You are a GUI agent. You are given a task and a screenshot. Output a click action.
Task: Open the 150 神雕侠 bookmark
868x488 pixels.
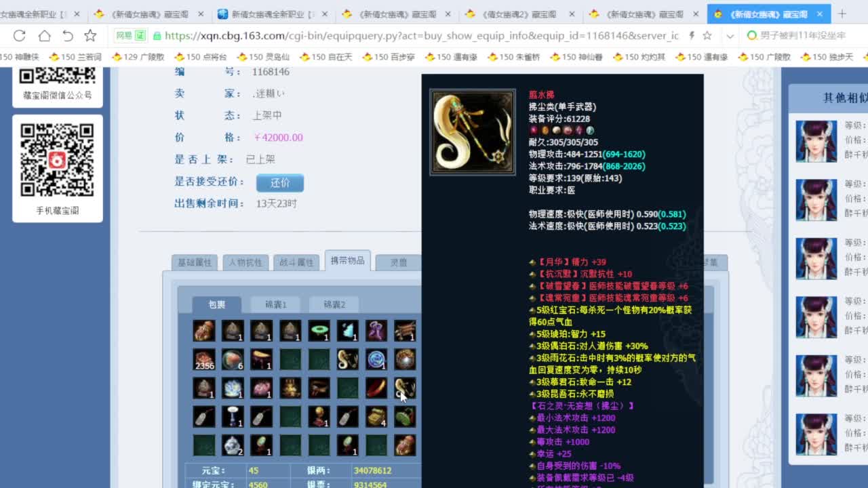20,58
